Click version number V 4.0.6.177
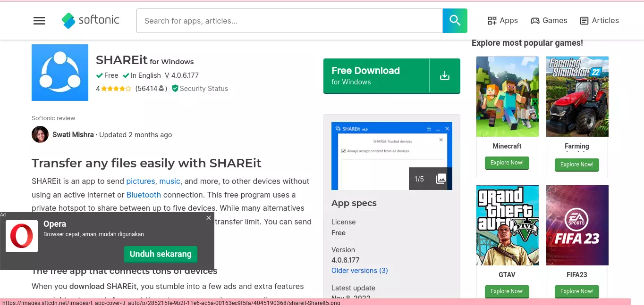 [182, 75]
